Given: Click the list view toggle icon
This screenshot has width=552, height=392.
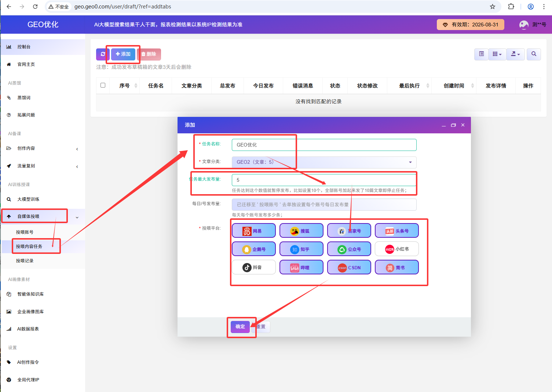Looking at the screenshot, I should 481,54.
